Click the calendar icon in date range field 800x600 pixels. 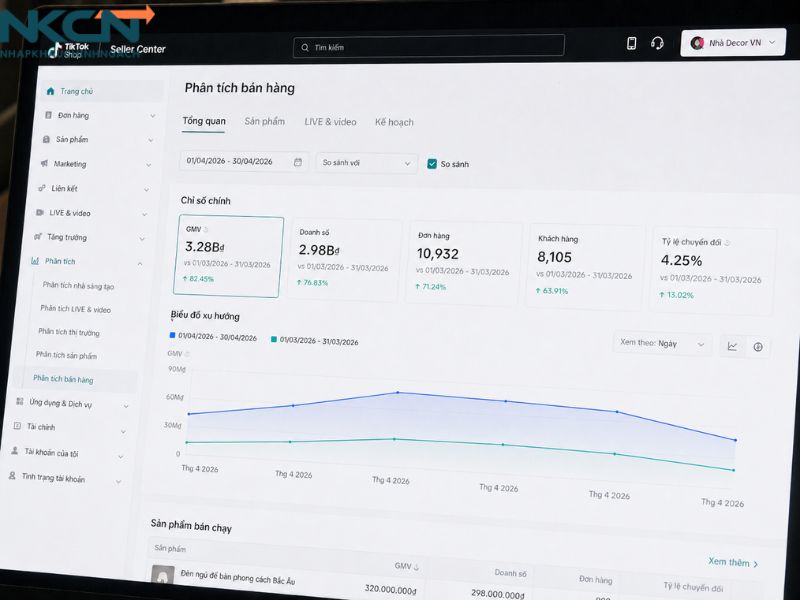pos(298,162)
